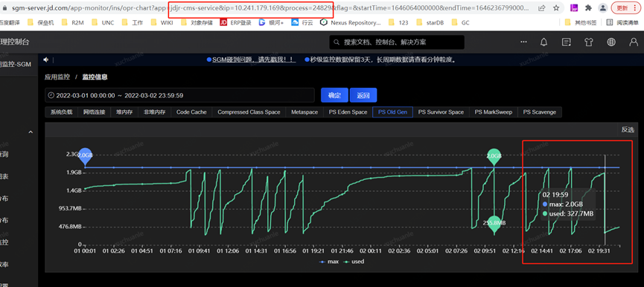Open the Chrome profile avatar
The image size is (644, 287).
click(x=602, y=7)
